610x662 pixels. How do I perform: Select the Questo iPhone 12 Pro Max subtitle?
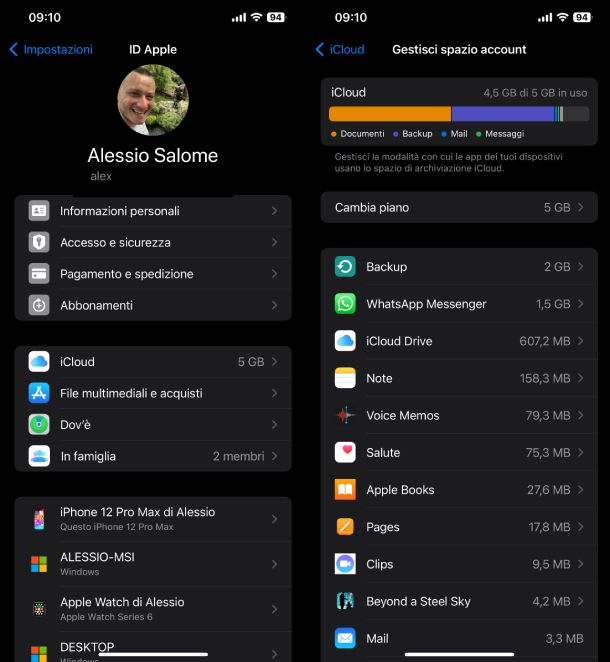tap(117, 527)
